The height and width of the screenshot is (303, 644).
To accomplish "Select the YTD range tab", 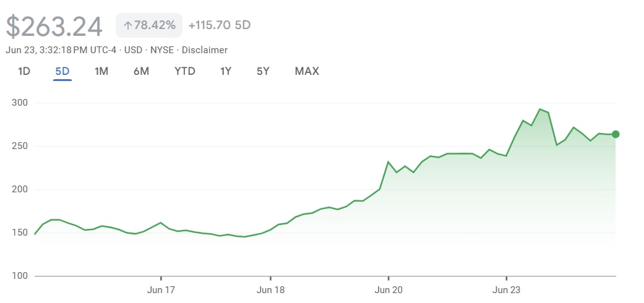I will pyautogui.click(x=185, y=71).
